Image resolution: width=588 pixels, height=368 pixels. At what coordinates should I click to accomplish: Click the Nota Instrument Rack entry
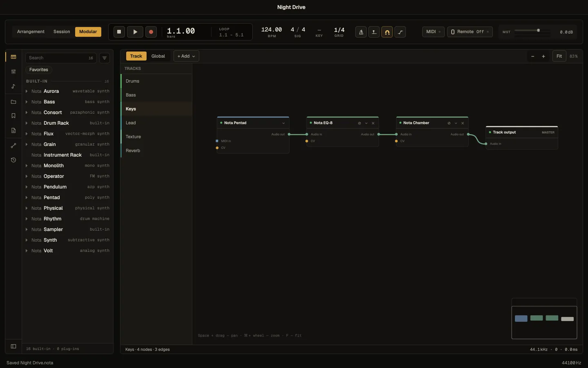67,155
